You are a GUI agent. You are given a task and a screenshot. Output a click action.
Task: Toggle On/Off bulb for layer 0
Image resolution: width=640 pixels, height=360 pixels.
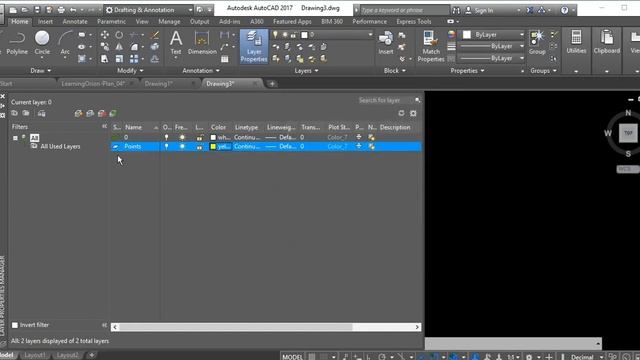(x=167, y=137)
